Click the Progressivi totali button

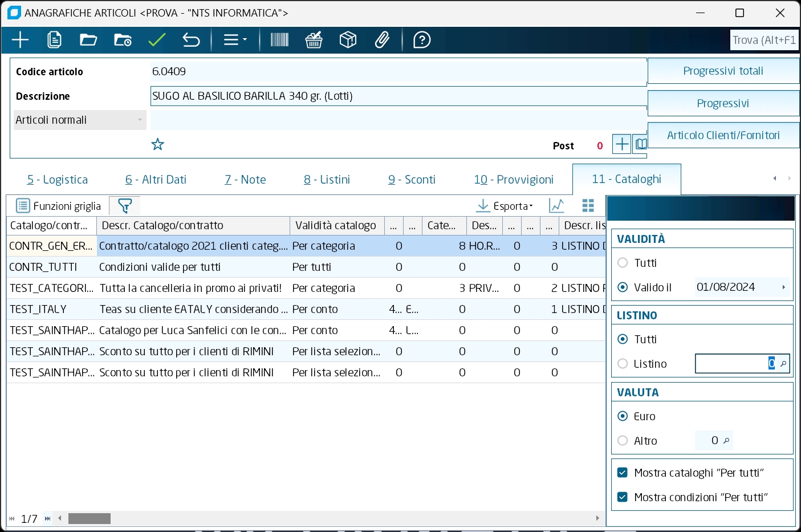click(723, 71)
